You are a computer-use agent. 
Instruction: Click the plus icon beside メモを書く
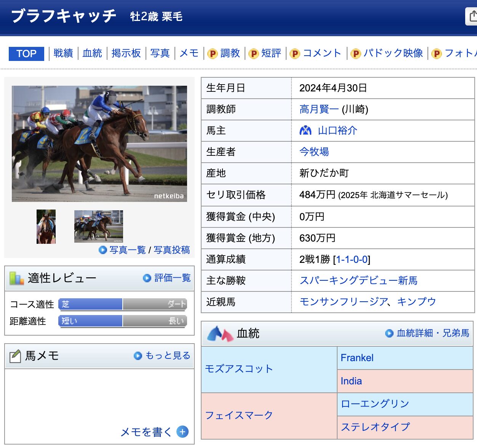click(x=182, y=432)
